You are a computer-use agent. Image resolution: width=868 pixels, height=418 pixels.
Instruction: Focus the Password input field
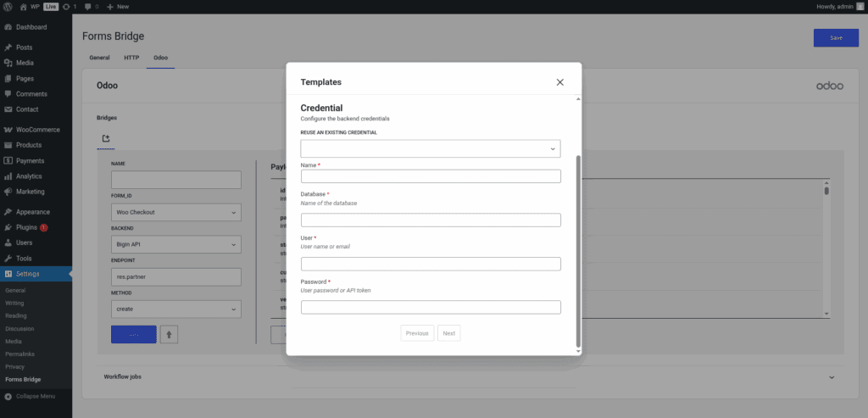(431, 307)
